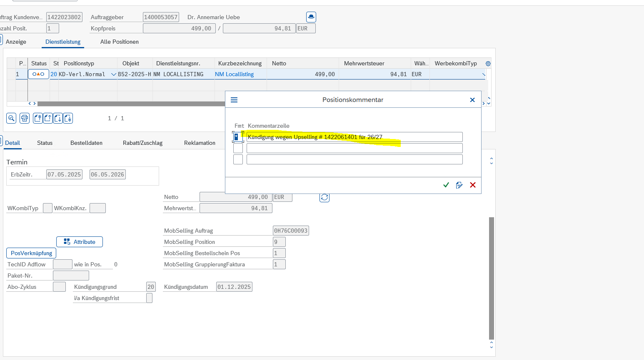
Task: Jump to last page icon
Action: coord(68,118)
